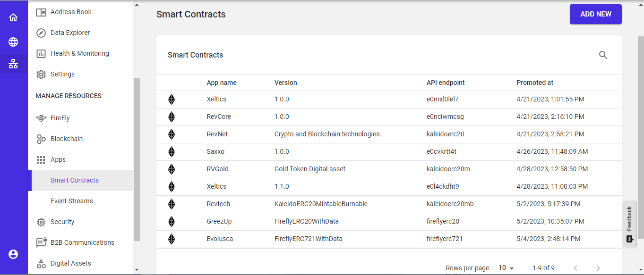Expand the Blockchain menu item

66,139
